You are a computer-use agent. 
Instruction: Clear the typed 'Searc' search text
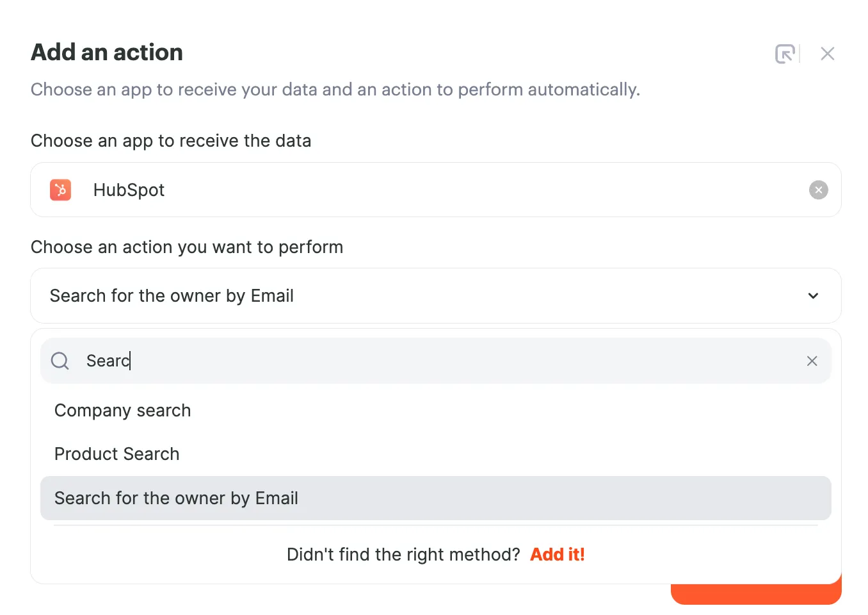pos(812,361)
